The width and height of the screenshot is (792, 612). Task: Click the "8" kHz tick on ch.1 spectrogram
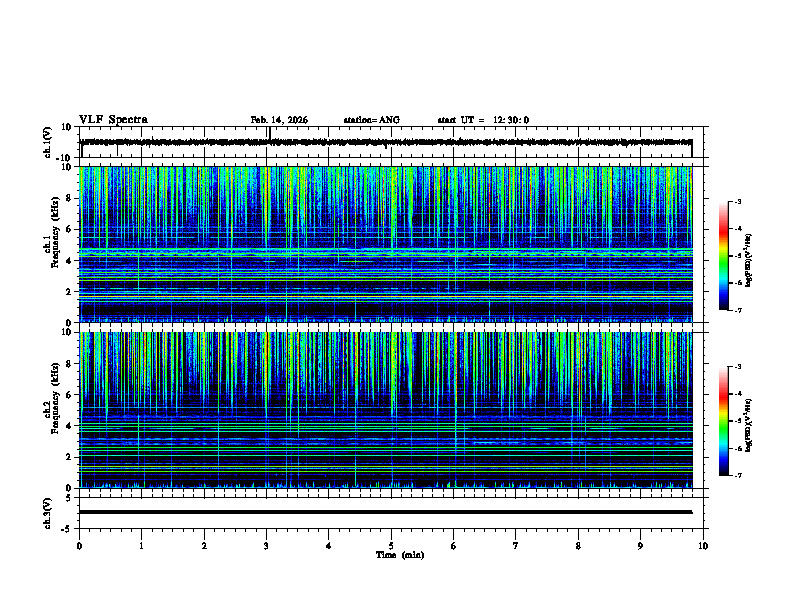click(70, 198)
